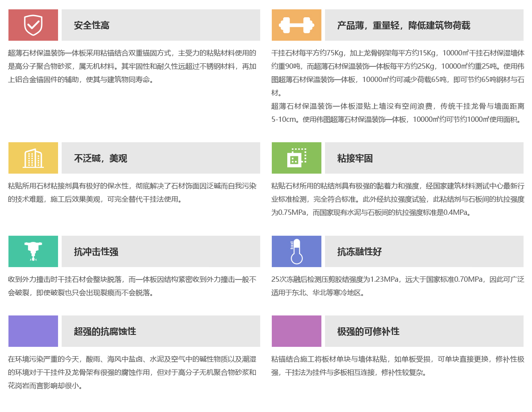This screenshot has width=532, height=412.
Task: Select the teal jackhammer icon for 抗冲击性强
Action: [x=33, y=251]
